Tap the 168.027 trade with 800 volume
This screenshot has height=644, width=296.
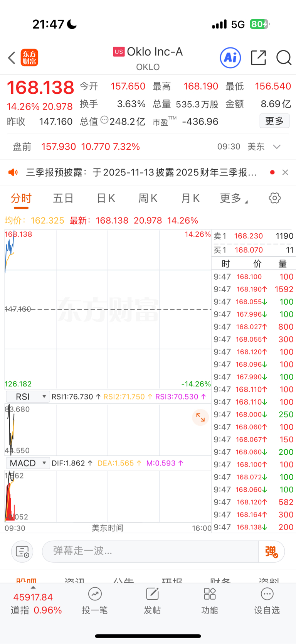[x=254, y=327]
